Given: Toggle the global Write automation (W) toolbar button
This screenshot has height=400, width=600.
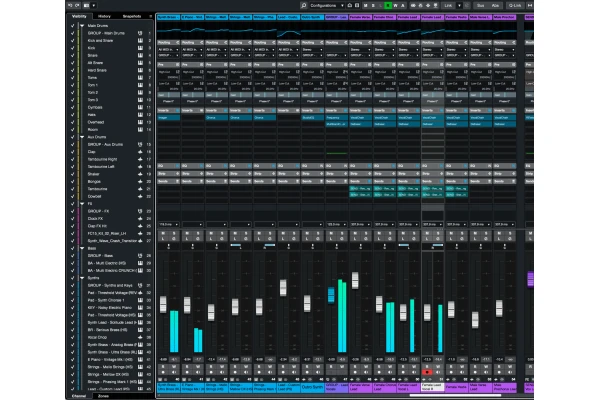Looking at the screenshot, I should 395,5.
